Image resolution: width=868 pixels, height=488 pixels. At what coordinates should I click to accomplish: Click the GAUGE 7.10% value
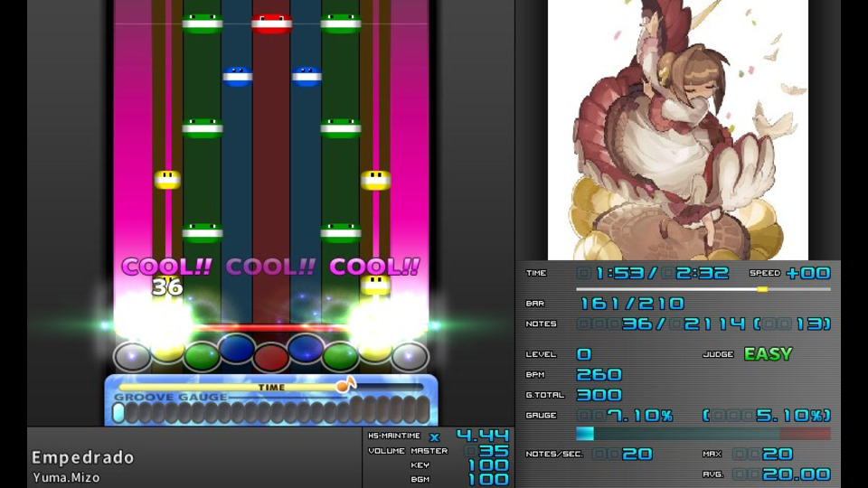(x=625, y=416)
